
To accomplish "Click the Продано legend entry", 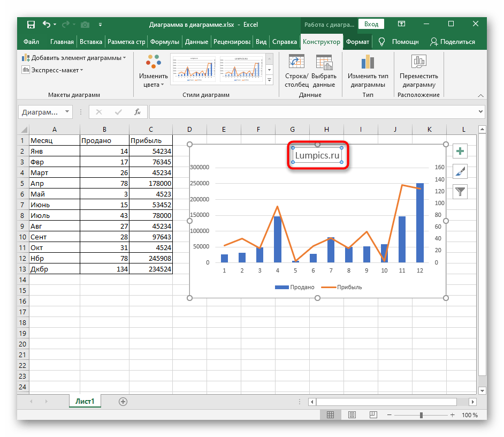I will [x=294, y=288].
